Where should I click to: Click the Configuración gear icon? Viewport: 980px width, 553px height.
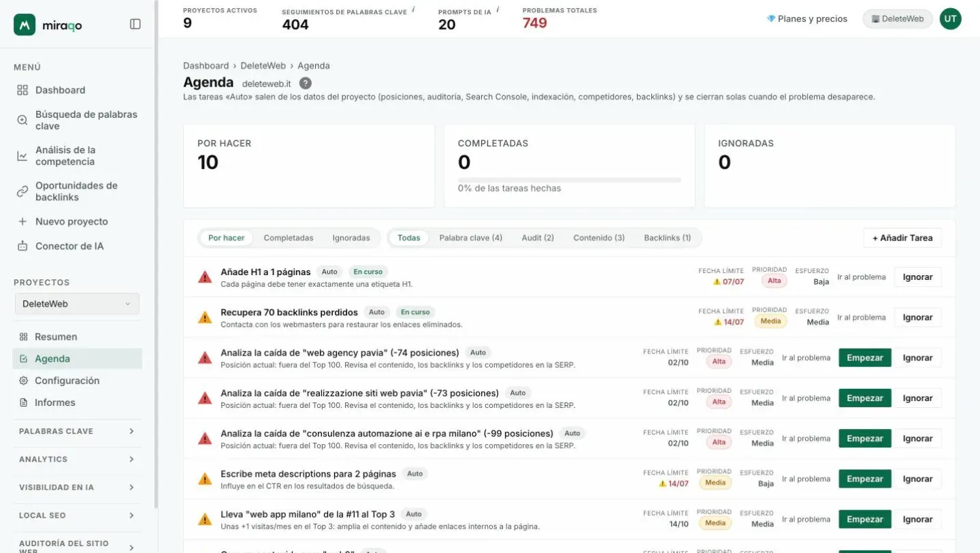pyautogui.click(x=24, y=381)
